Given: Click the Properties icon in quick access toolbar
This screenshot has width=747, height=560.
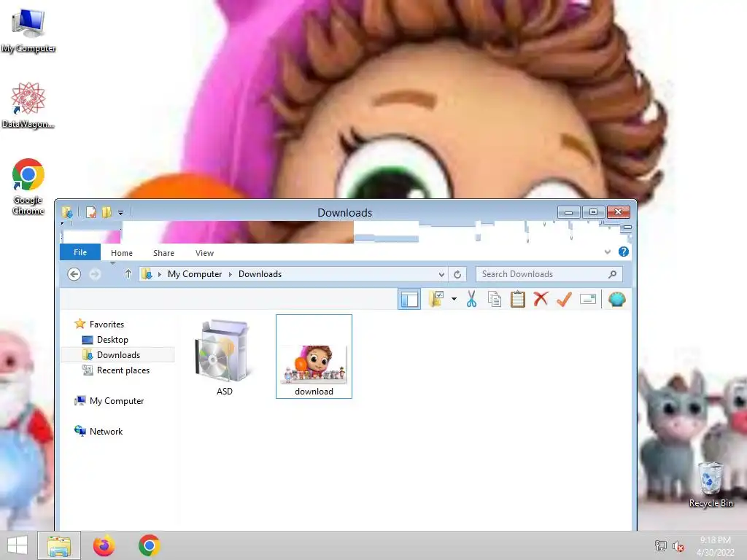Looking at the screenshot, I should (91, 212).
